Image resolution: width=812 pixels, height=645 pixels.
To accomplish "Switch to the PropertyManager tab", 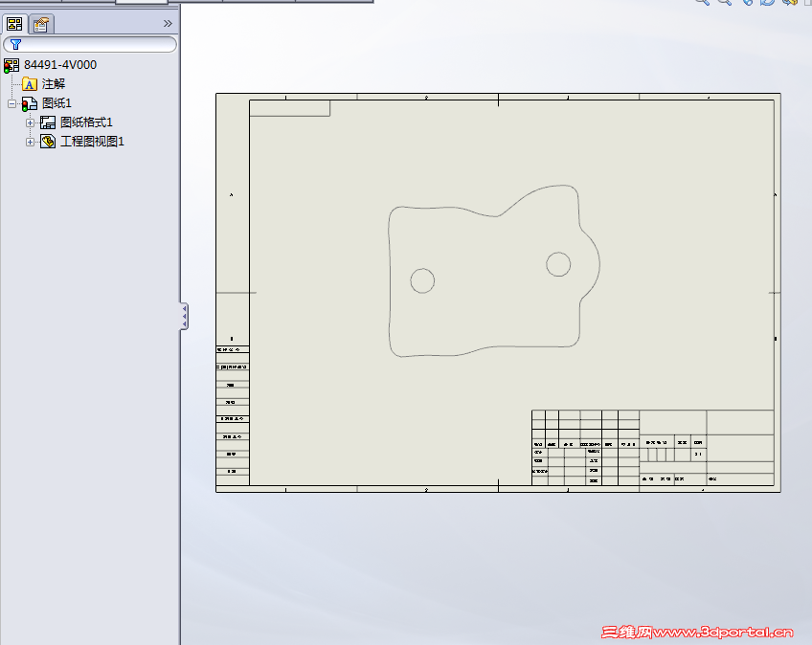I will [x=40, y=24].
